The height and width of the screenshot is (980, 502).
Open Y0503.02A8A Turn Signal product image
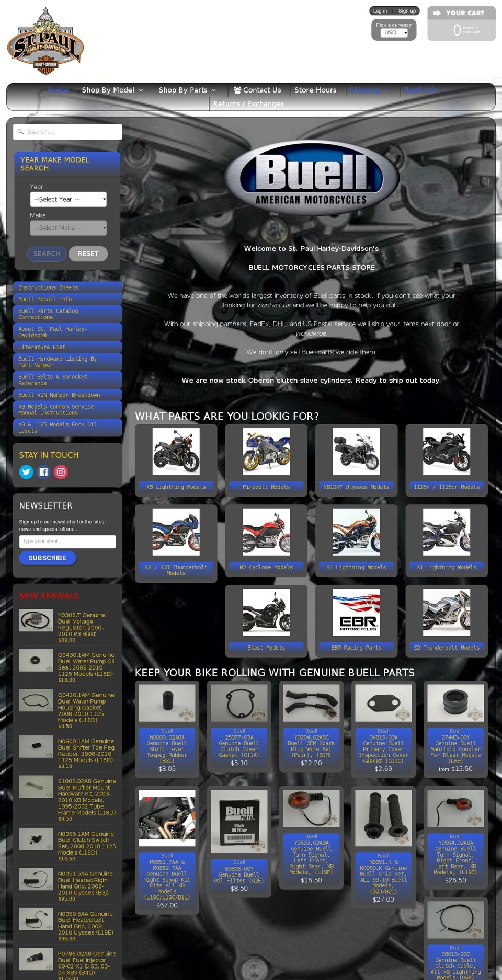click(311, 809)
